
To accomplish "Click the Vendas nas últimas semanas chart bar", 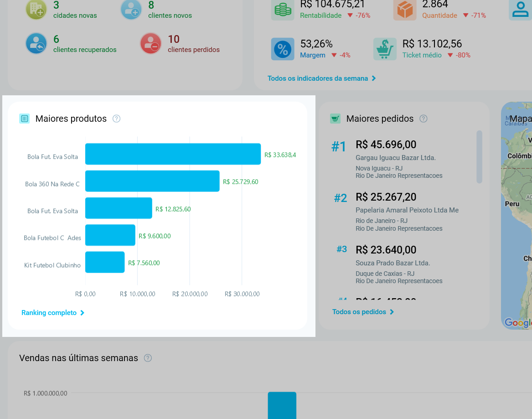I will (282, 405).
